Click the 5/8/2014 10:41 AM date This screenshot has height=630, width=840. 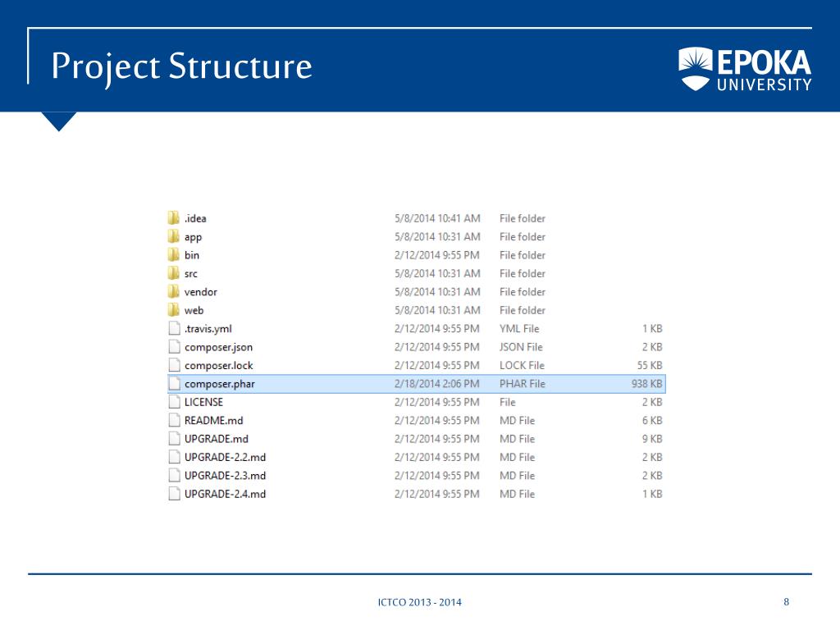pyautogui.click(x=437, y=218)
